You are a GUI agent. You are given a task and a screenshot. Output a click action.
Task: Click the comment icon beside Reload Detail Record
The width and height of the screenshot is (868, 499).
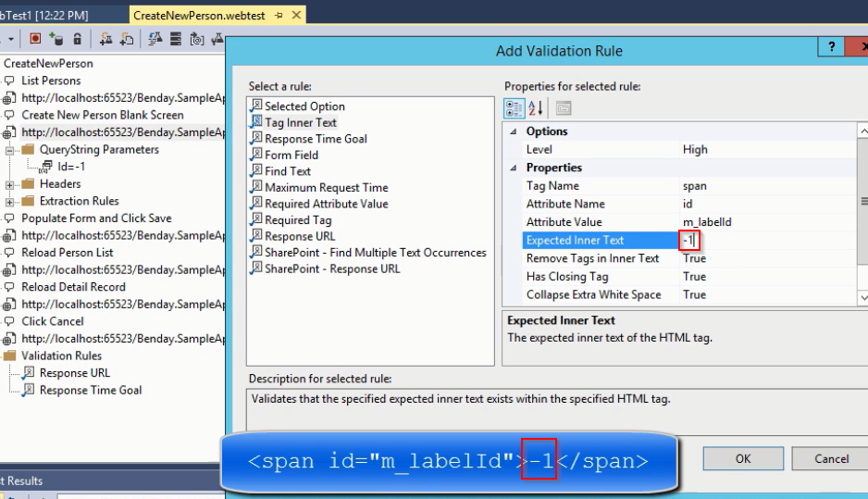(9, 287)
